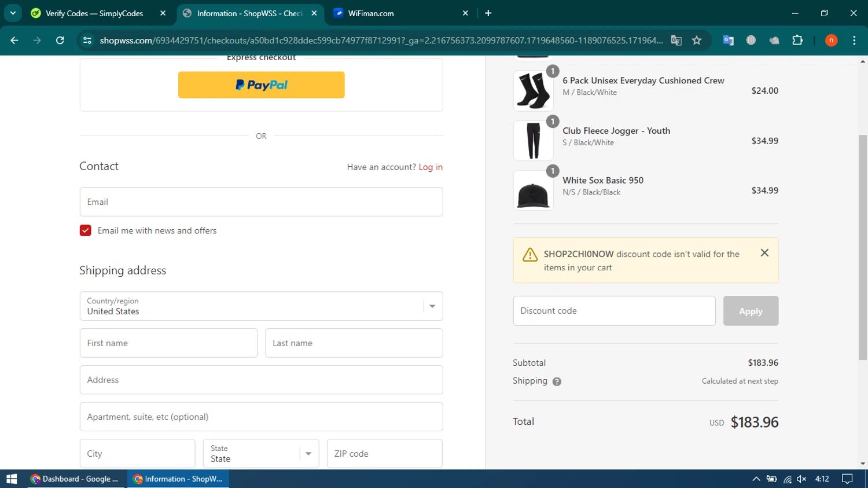Click the Discount code field
Viewport: 868px width, 488px height.
pos(614,311)
